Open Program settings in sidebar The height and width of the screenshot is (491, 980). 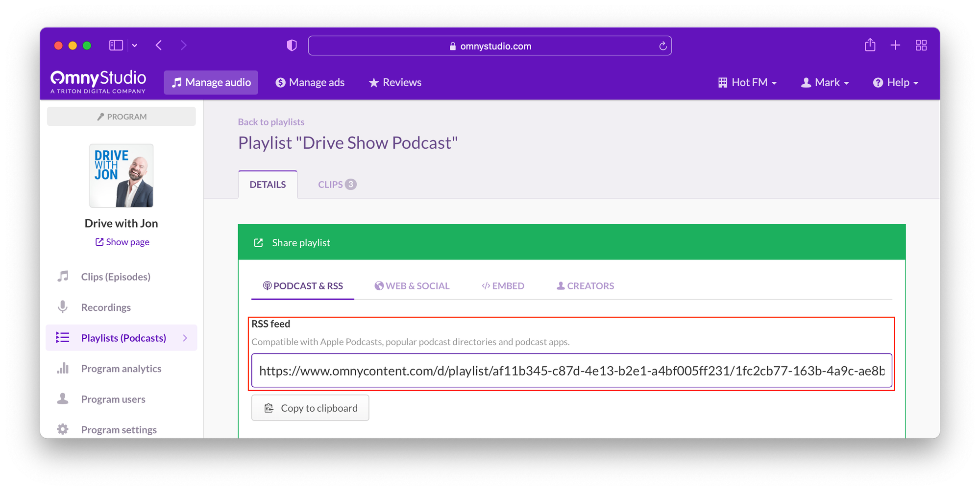pyautogui.click(x=119, y=430)
